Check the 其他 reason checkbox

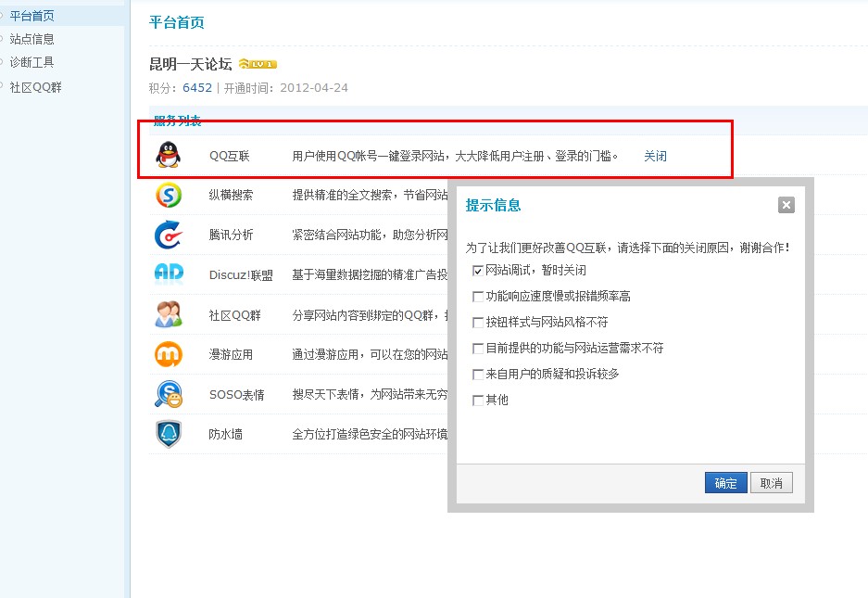478,401
